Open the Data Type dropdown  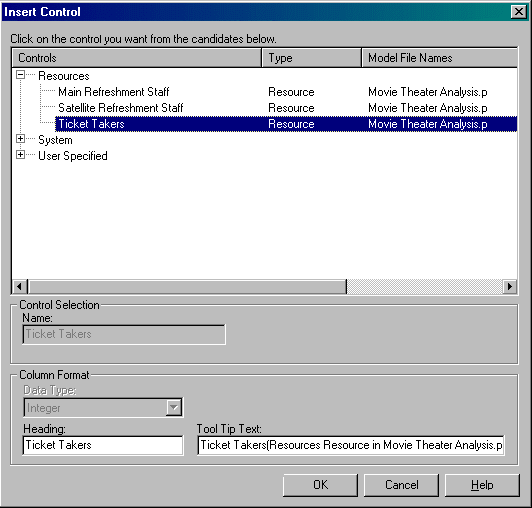174,407
